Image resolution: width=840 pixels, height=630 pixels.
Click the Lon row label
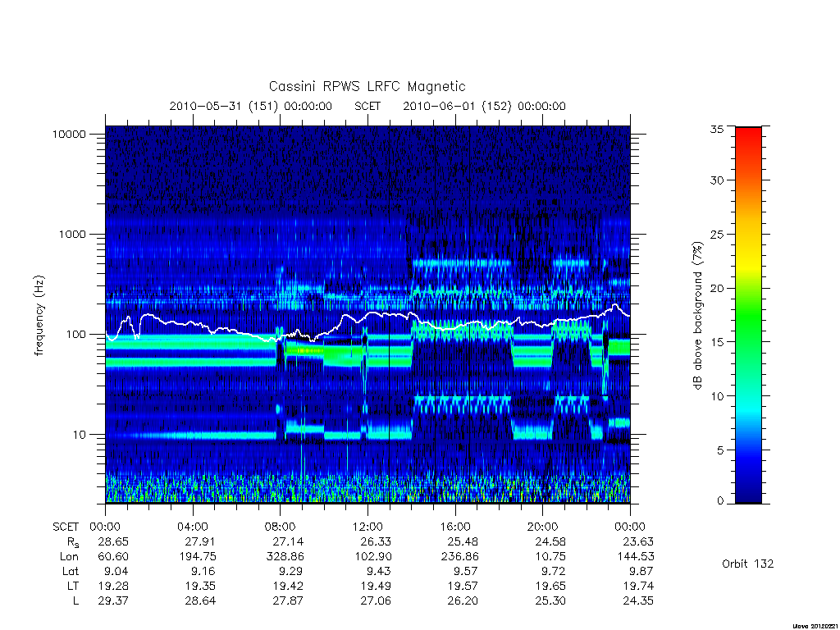[x=69, y=557]
